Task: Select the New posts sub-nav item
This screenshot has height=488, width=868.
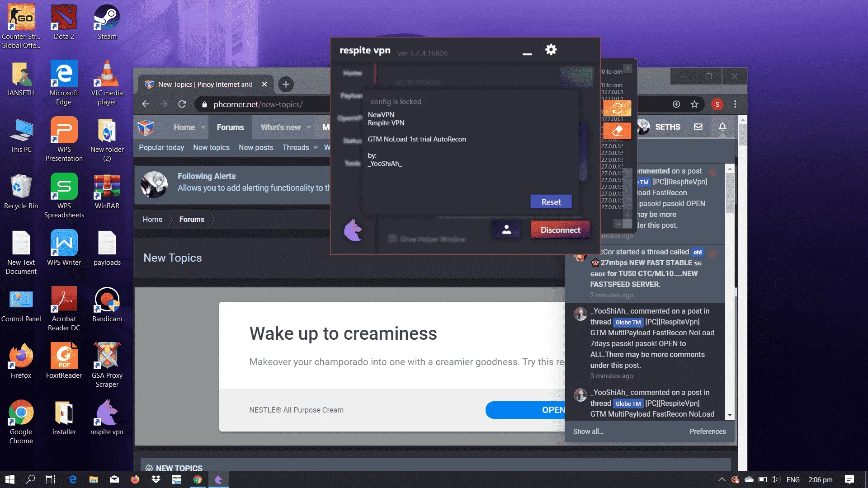Action: 256,148
